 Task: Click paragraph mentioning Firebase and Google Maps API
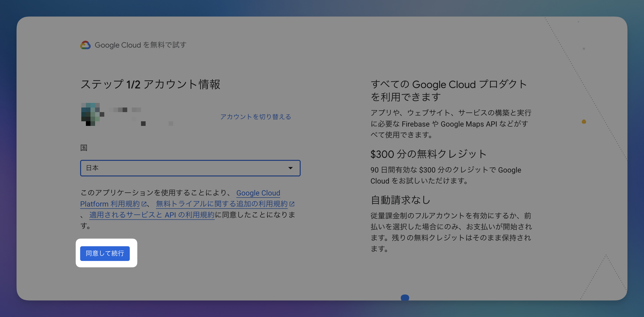click(x=451, y=124)
